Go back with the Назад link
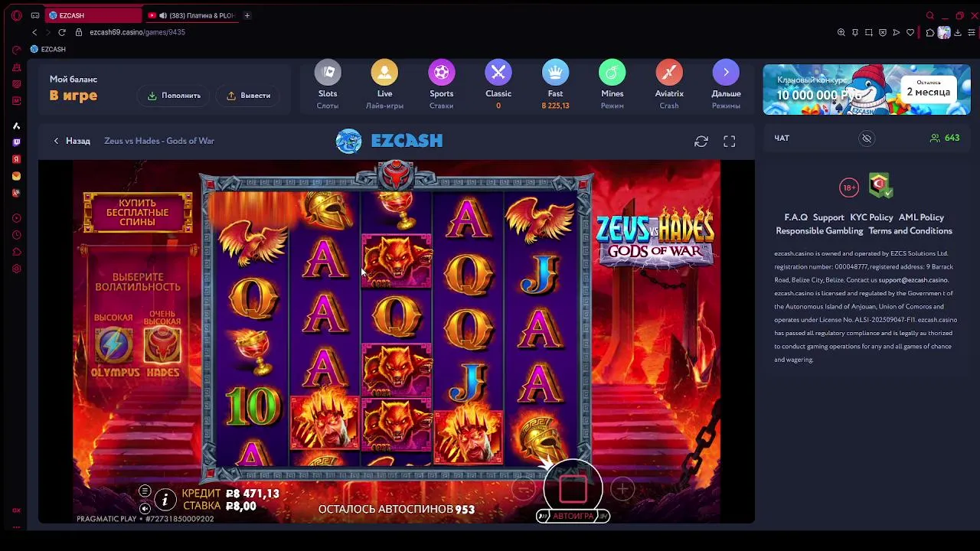The height and width of the screenshot is (551, 980). tap(71, 141)
